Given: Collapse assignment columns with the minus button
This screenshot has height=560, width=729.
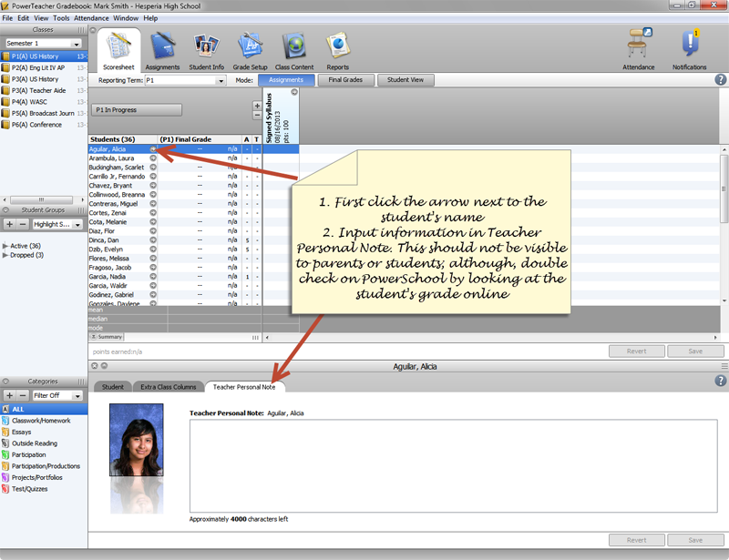Looking at the screenshot, I should [x=257, y=116].
